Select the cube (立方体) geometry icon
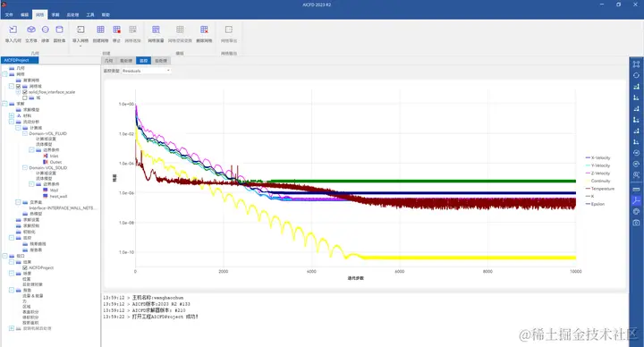The width and height of the screenshot is (644, 347). pos(31,33)
